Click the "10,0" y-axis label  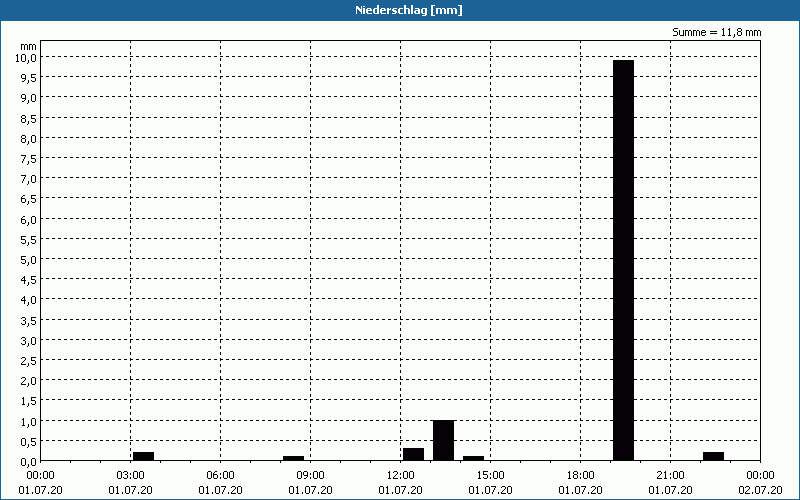click(26, 57)
